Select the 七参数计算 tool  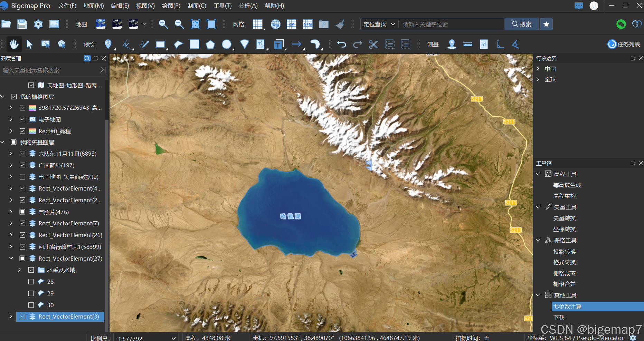pos(598,306)
